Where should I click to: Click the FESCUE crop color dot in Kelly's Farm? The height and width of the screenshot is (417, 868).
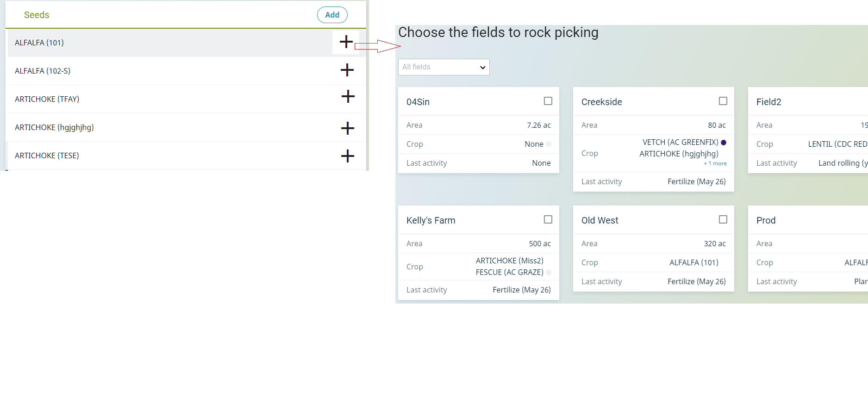click(x=549, y=273)
